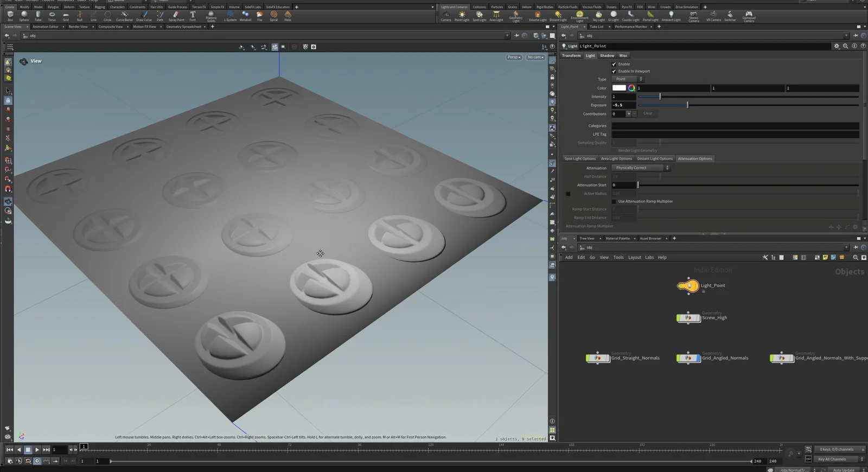Viewport: 868px width, 472px height.
Task: Switch to the Shadow parameter tab
Action: pos(607,56)
